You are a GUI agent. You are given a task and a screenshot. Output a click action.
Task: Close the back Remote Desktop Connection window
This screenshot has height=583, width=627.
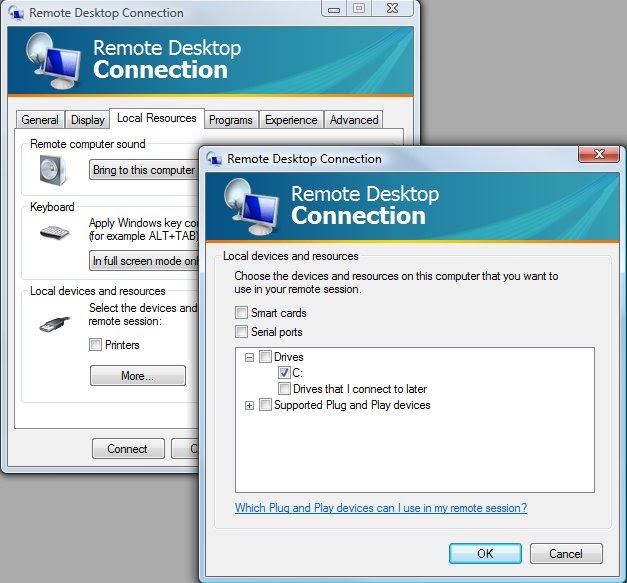pos(393,8)
